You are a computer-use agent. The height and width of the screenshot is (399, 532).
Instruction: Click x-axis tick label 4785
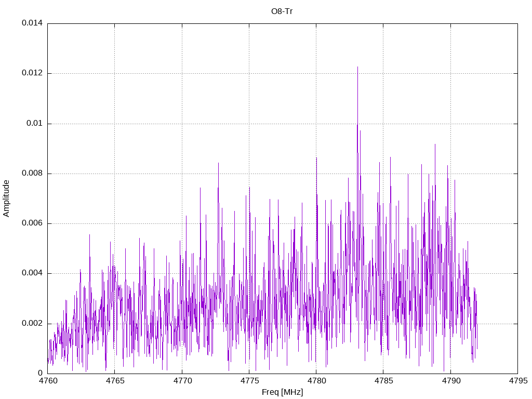(x=384, y=381)
